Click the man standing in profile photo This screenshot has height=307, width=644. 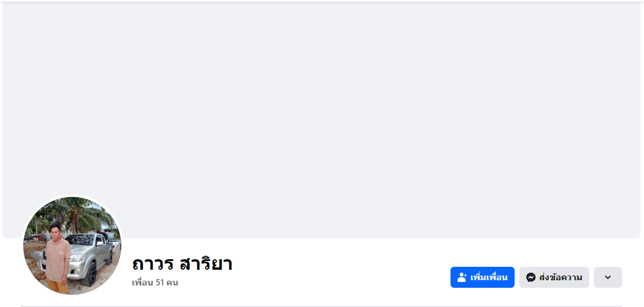point(57,256)
